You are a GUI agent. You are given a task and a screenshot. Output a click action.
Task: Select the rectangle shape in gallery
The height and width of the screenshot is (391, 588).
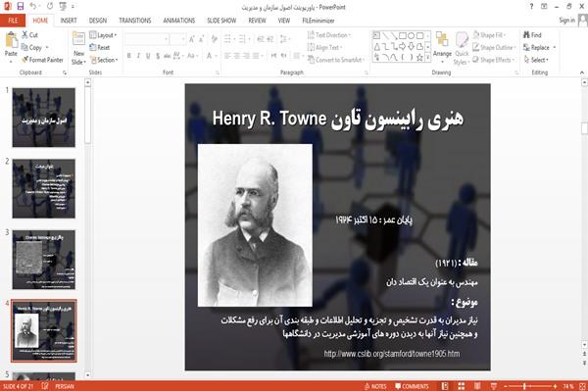(x=403, y=35)
